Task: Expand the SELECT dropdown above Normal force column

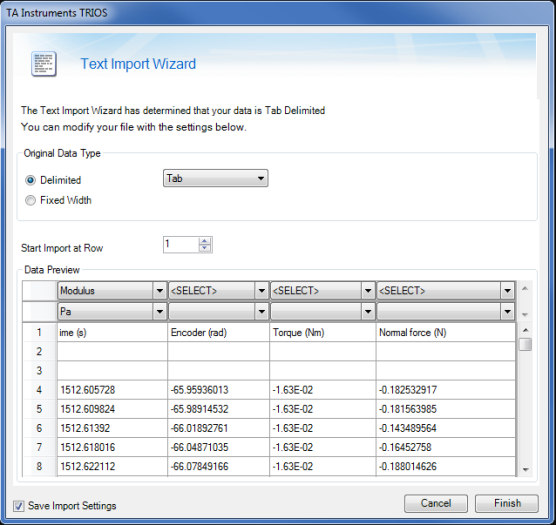Action: click(446, 291)
